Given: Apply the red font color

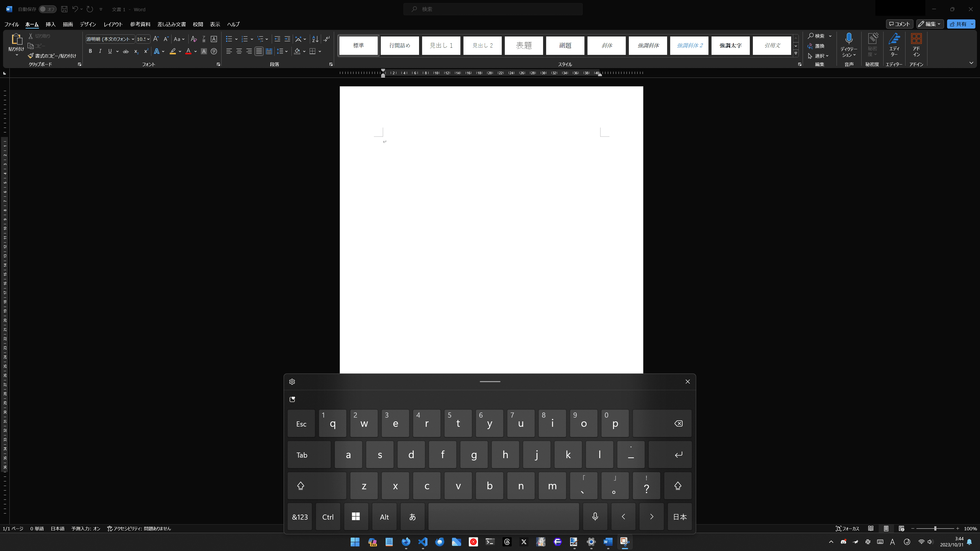Looking at the screenshot, I should (x=188, y=51).
